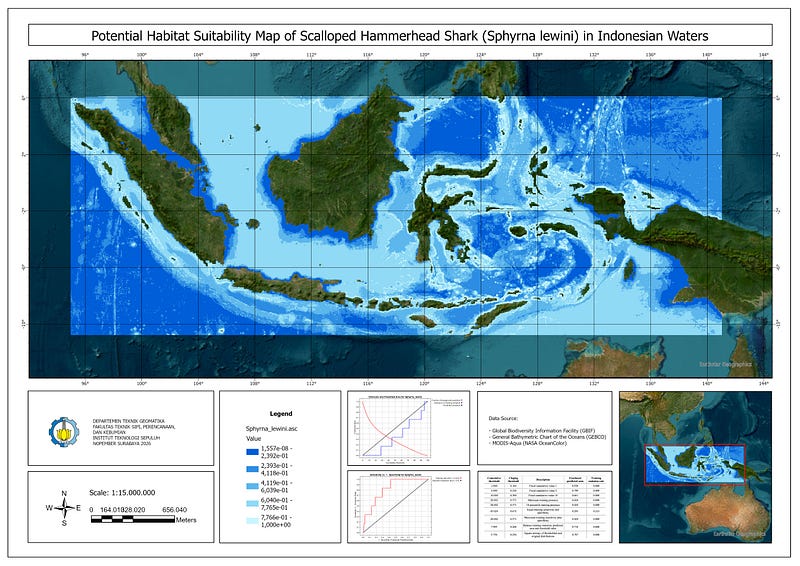Open the inset locator map of Asia-Australia
This screenshot has height=566, width=800.
coord(695,467)
